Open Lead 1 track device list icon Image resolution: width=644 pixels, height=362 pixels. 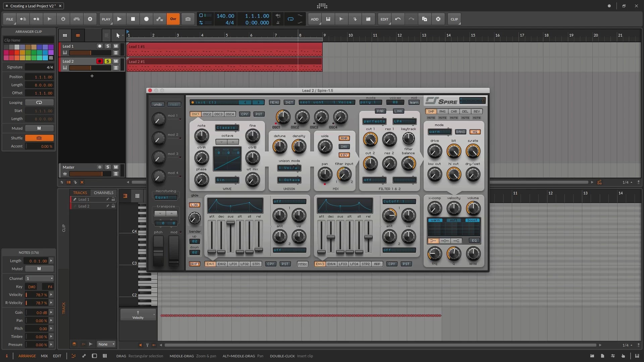(x=116, y=53)
